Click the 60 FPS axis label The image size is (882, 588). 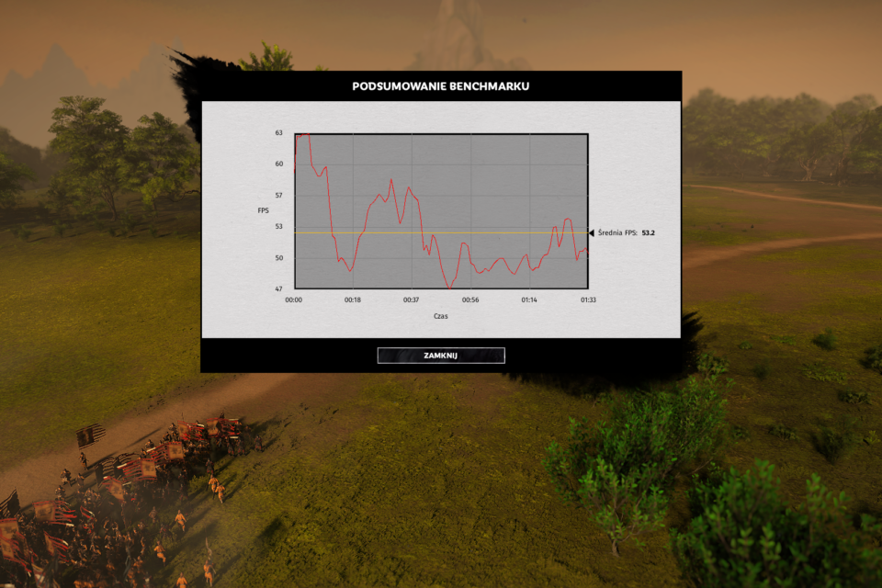click(278, 164)
